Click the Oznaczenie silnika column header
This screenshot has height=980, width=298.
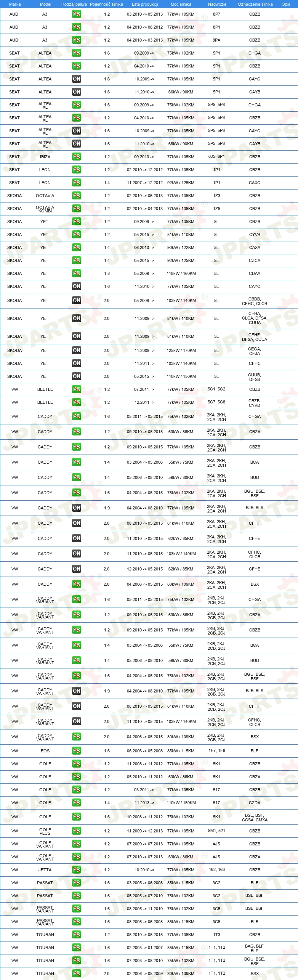pos(255,4)
